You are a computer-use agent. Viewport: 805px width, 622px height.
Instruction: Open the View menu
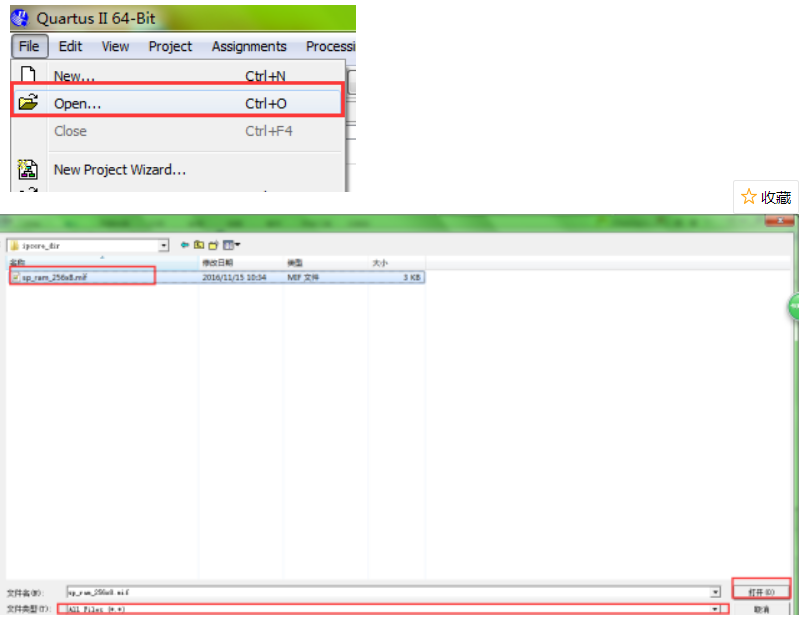(x=115, y=46)
